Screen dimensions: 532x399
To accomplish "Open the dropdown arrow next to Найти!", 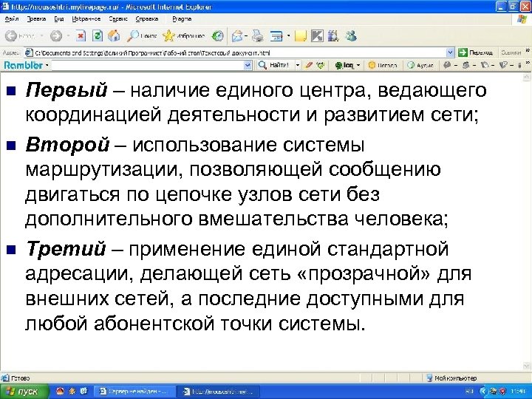I will pos(298,65).
